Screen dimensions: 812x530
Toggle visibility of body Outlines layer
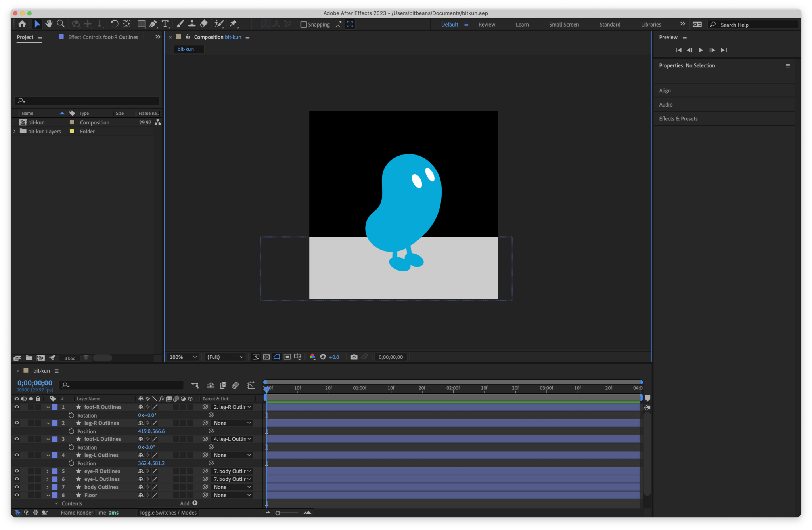17,487
